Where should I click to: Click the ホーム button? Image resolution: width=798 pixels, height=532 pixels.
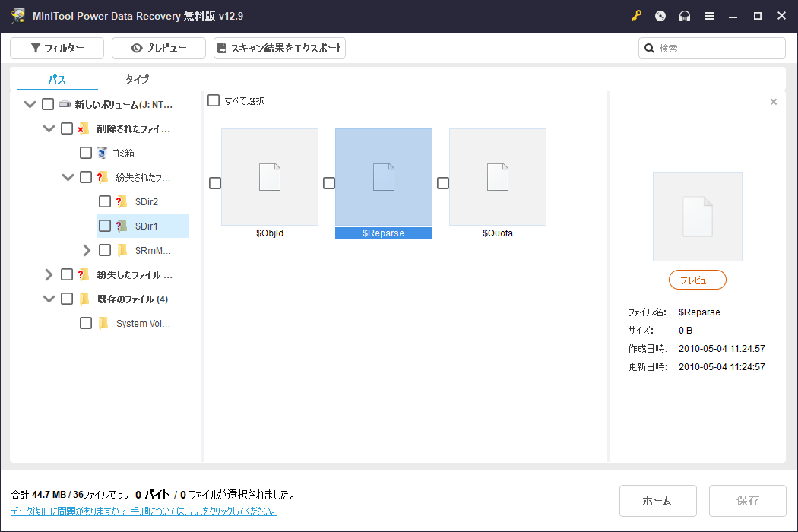(x=657, y=501)
